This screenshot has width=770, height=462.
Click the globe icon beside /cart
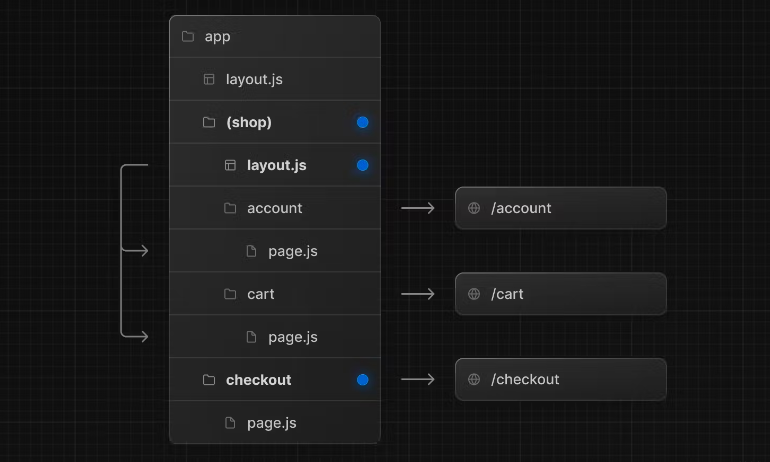(x=474, y=294)
